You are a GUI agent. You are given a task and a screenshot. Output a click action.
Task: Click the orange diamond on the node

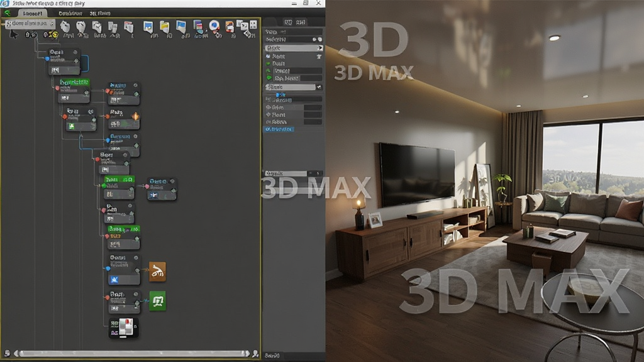click(x=135, y=116)
